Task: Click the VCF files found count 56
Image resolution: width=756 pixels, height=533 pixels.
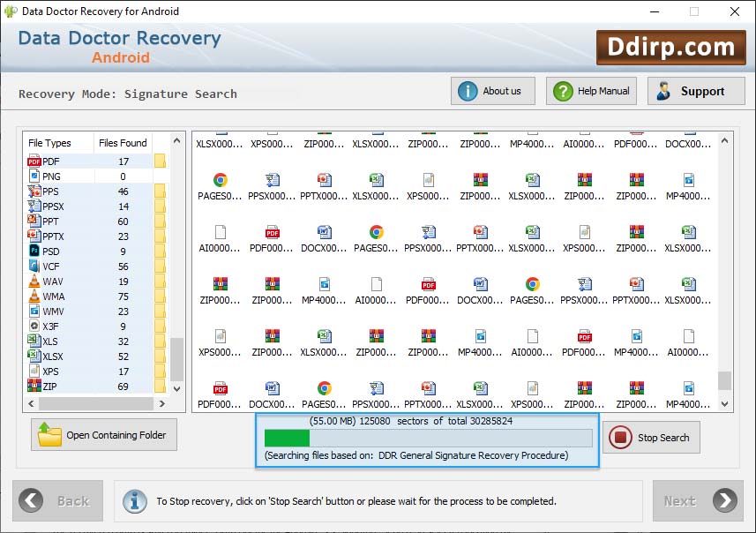Action: (x=124, y=266)
